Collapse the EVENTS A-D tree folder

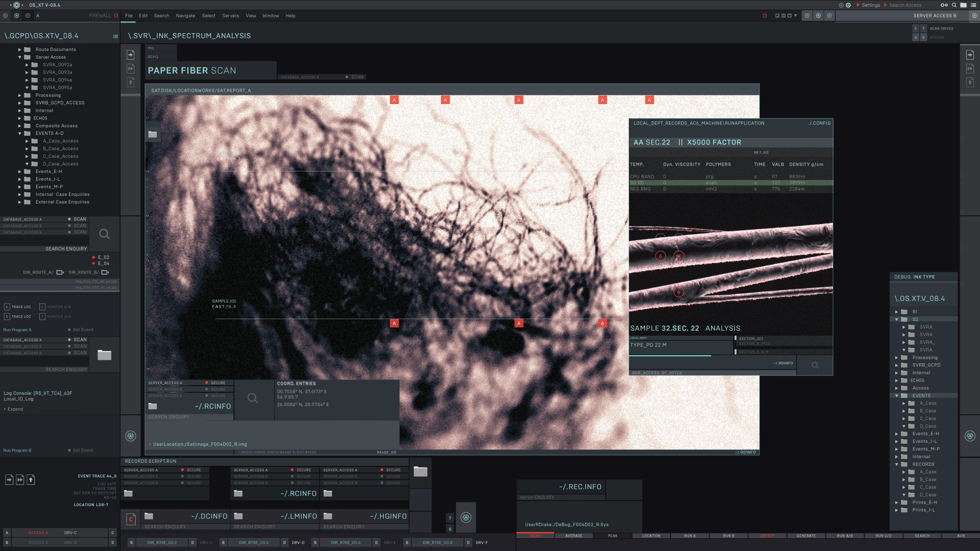(20, 134)
